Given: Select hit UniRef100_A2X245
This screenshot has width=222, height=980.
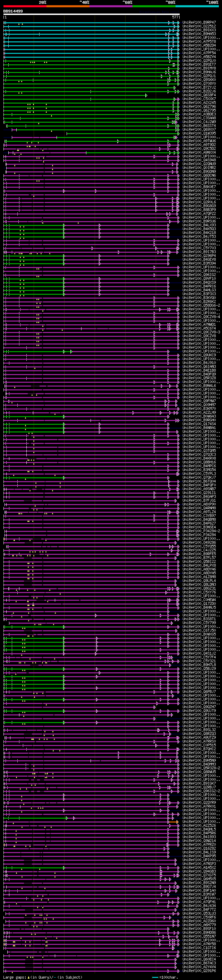Looking at the screenshot, I should (199, 103).
